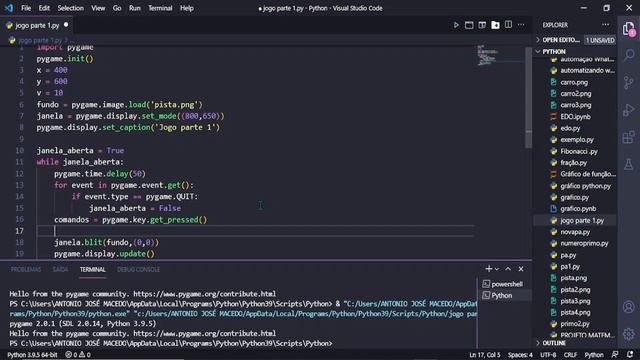Click the folder icon in editor toolbar
This screenshot has width=640, height=360.
pos(495,25)
